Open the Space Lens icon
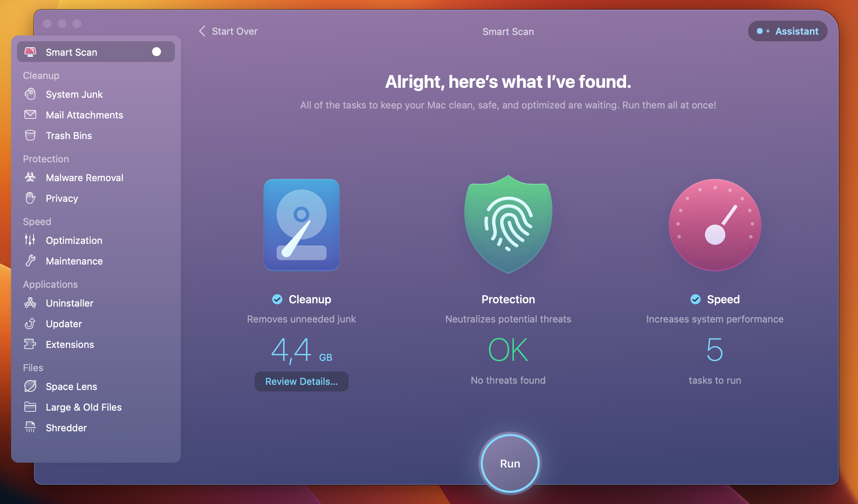Image resolution: width=858 pixels, height=504 pixels. click(x=30, y=386)
